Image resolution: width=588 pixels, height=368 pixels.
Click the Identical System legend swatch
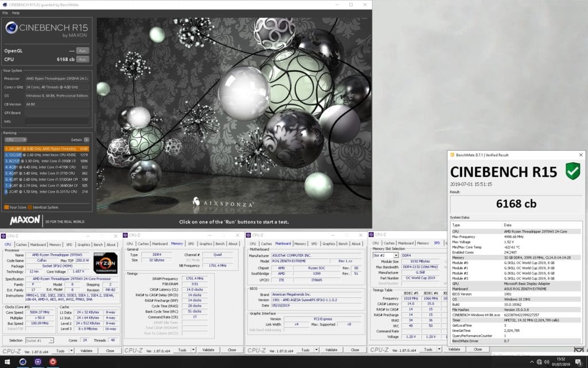(30, 207)
